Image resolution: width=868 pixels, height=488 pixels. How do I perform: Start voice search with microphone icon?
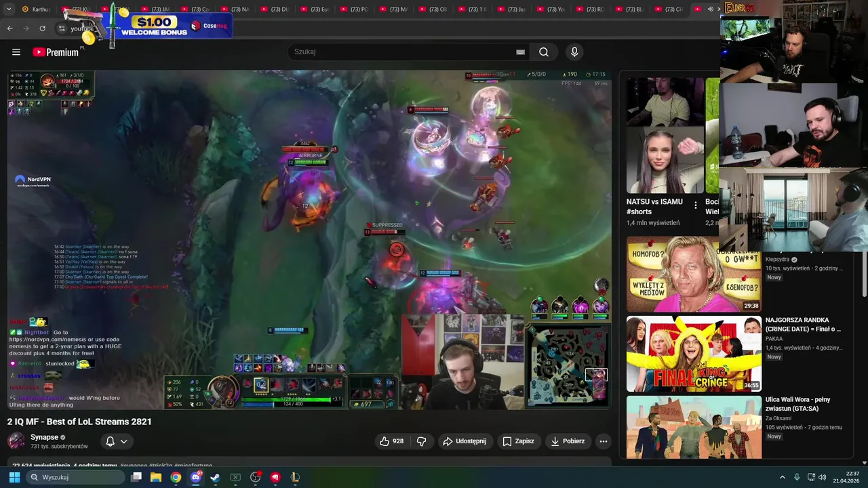point(574,52)
